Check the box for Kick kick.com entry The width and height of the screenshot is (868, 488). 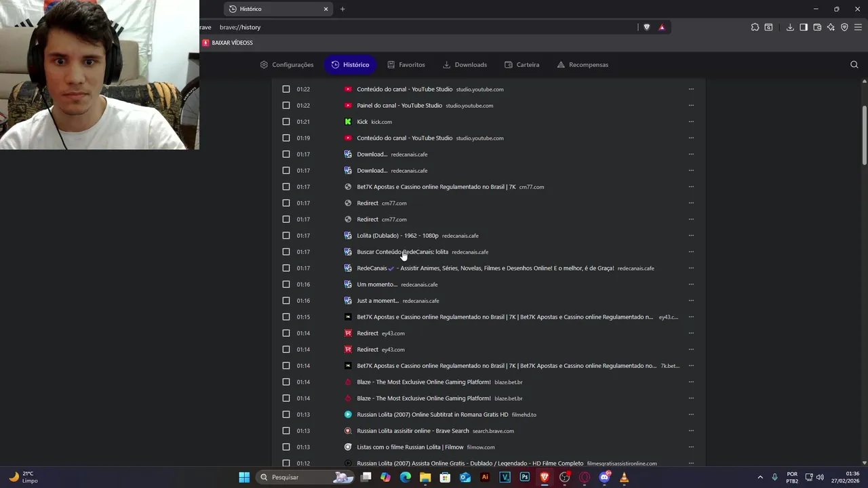[x=286, y=122]
